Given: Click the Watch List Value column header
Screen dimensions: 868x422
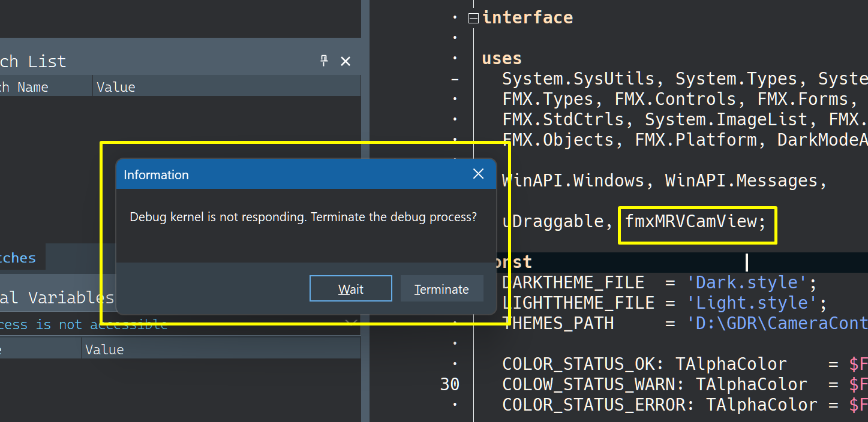Looking at the screenshot, I should point(116,87).
